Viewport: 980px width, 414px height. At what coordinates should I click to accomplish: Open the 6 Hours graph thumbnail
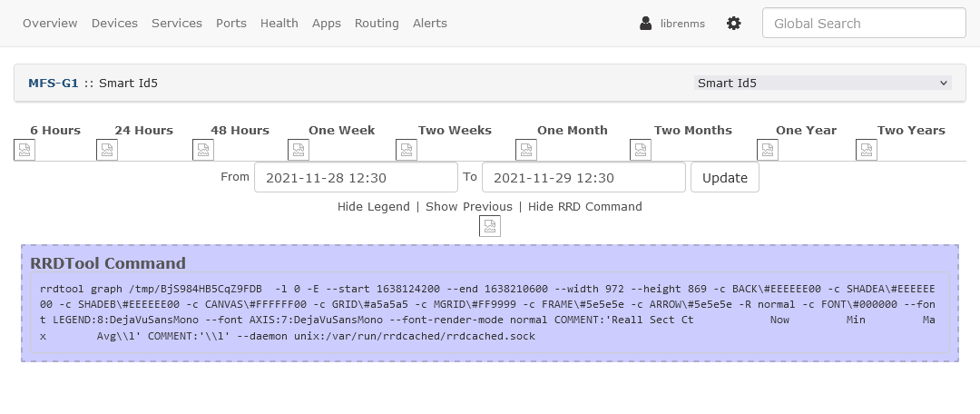point(24,150)
